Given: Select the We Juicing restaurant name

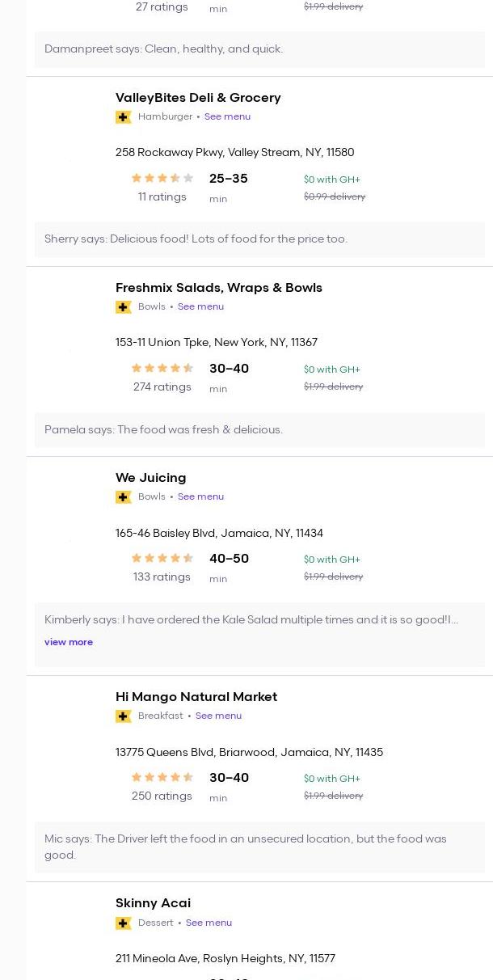Looking at the screenshot, I should (x=150, y=478).
